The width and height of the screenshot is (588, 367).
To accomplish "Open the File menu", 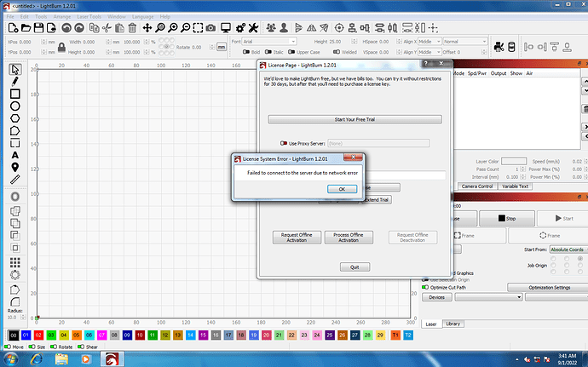I will pos(10,16).
